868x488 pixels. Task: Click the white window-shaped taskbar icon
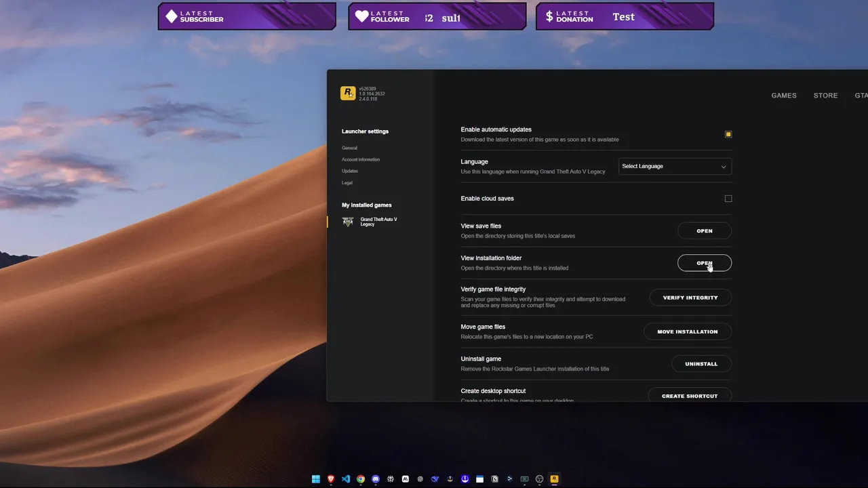[479, 479]
